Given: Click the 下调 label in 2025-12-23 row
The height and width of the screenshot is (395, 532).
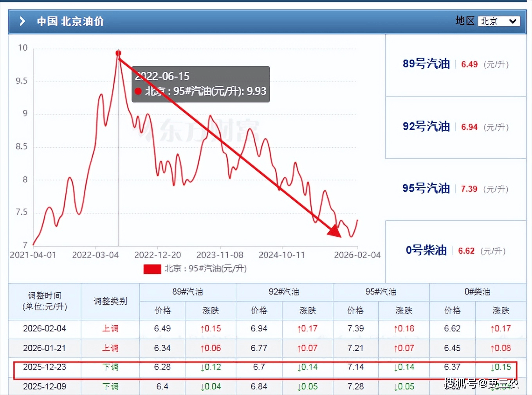Looking at the screenshot, I should coord(110,367).
